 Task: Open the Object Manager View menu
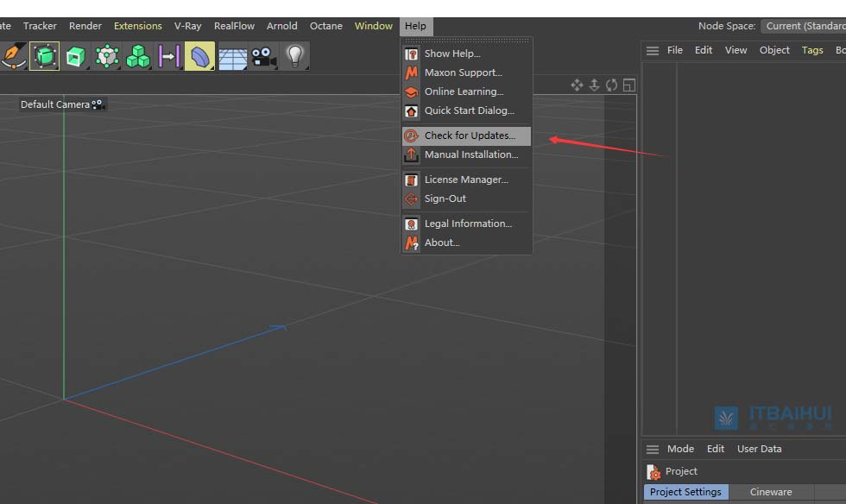coord(736,50)
